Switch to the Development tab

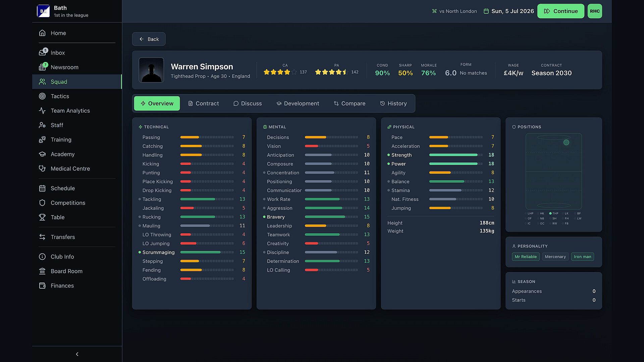click(x=298, y=104)
